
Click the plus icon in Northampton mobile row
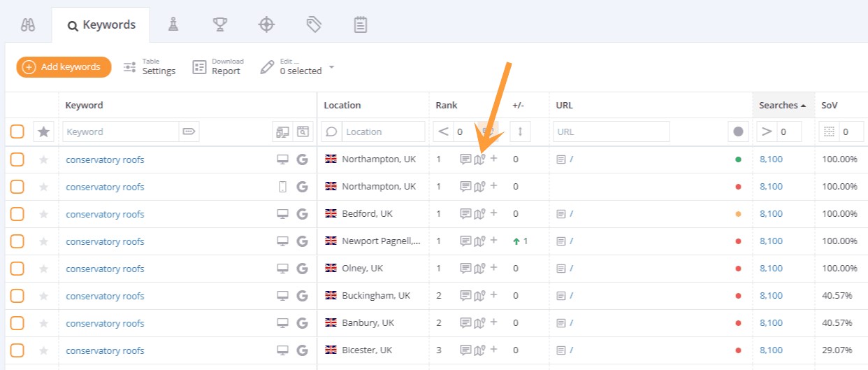click(493, 186)
